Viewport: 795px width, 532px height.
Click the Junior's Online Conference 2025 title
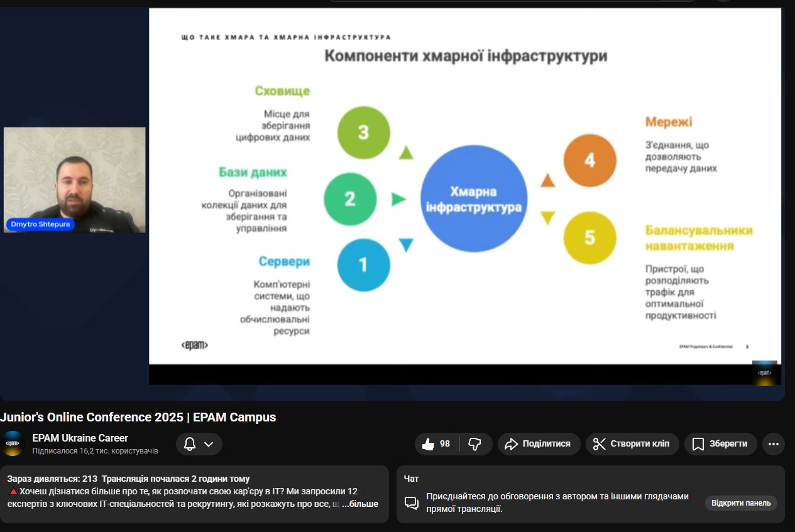tap(138, 417)
